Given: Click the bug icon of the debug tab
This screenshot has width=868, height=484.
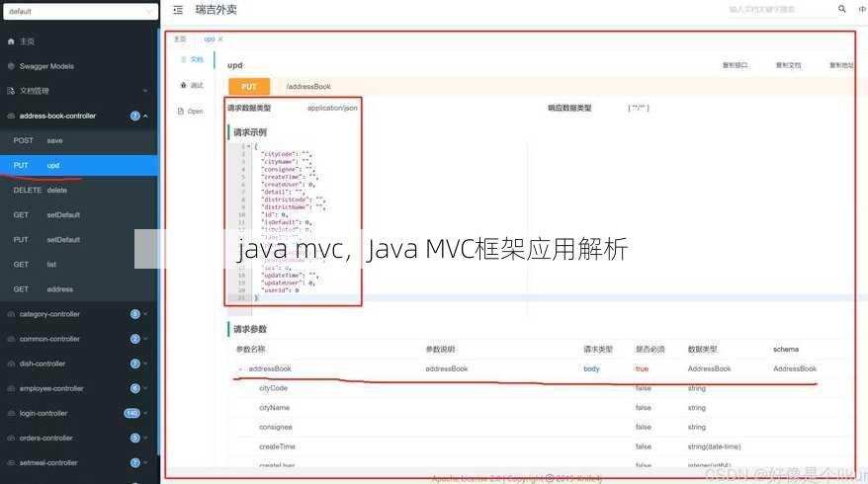Looking at the screenshot, I should tap(183, 85).
